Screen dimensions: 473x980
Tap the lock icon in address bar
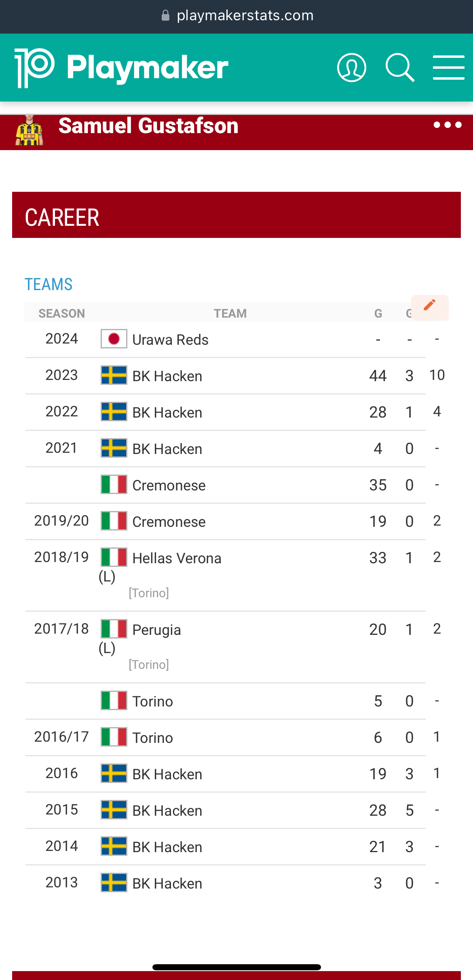[165, 15]
